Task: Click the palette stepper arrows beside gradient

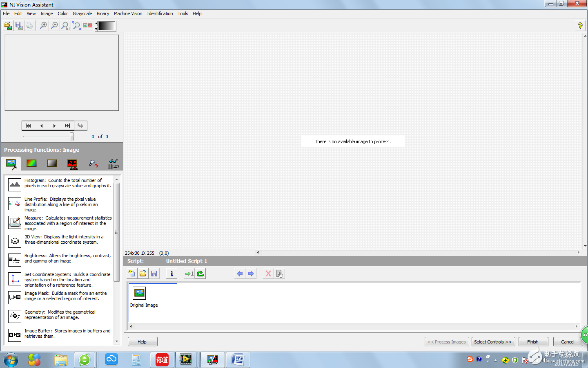Action: point(96,26)
